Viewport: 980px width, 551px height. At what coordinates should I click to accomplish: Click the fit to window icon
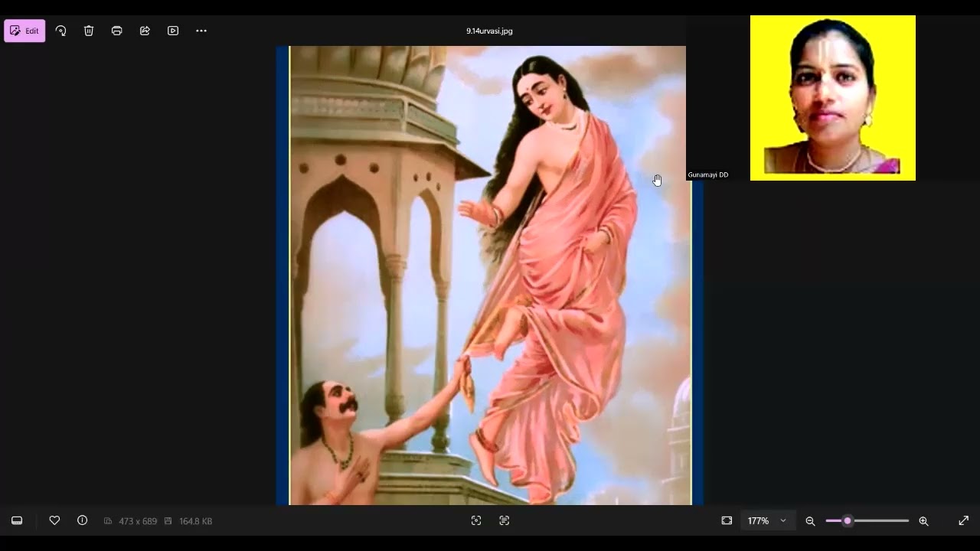point(727,520)
